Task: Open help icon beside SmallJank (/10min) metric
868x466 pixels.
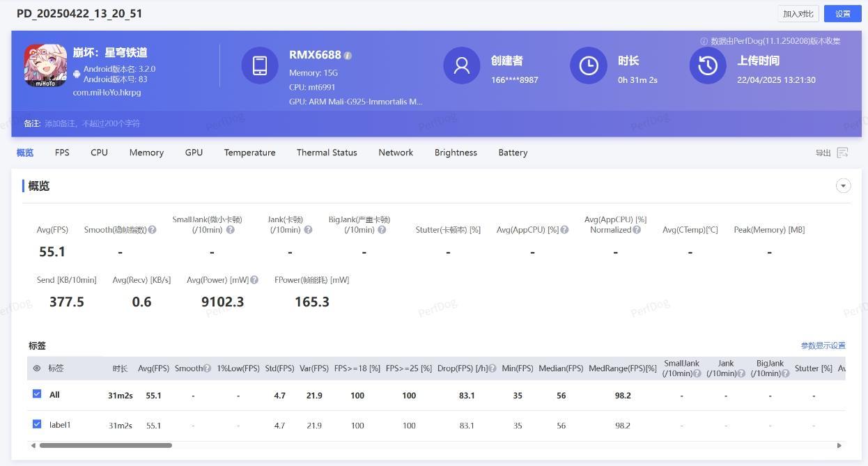Action: (230, 230)
